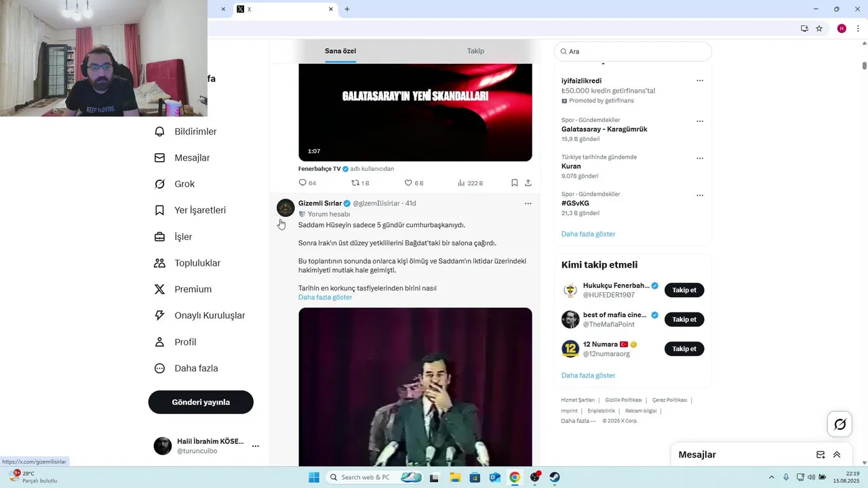Reply to Fenerbahçe TV post (64 comments)
This screenshot has width=868, height=488.
tap(307, 183)
